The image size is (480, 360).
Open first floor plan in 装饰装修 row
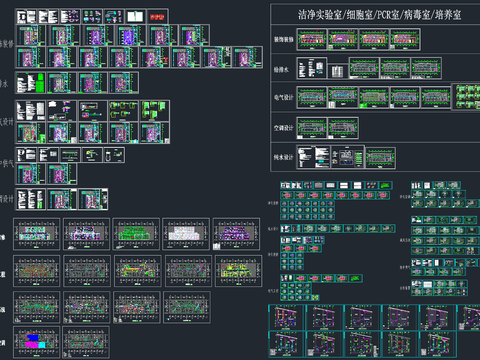tap(312, 39)
